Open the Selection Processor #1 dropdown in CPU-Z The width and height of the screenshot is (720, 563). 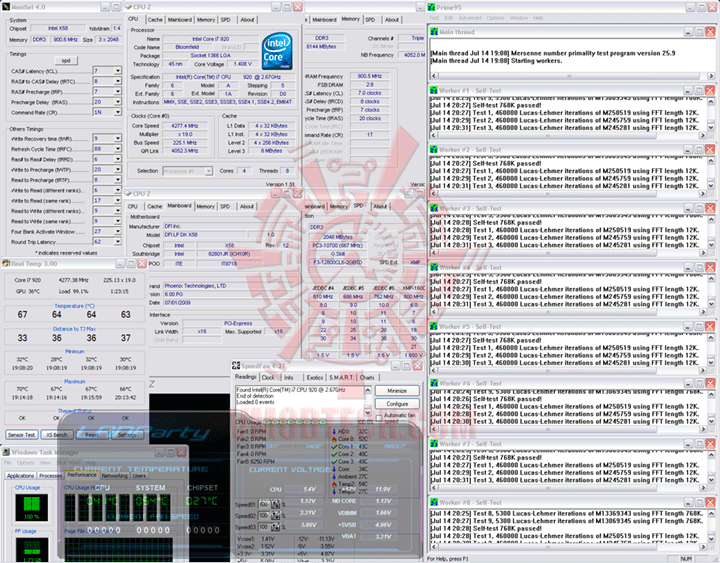click(208, 171)
